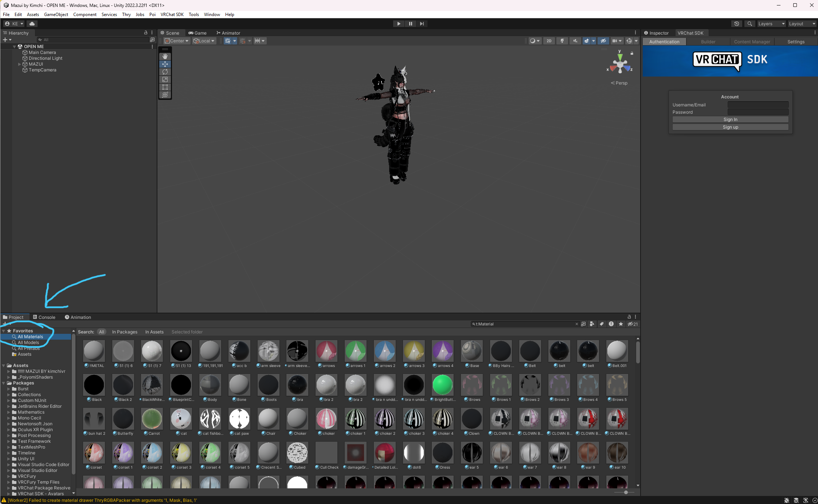Open the Layers dropdown
This screenshot has width=818, height=504.
point(771,24)
